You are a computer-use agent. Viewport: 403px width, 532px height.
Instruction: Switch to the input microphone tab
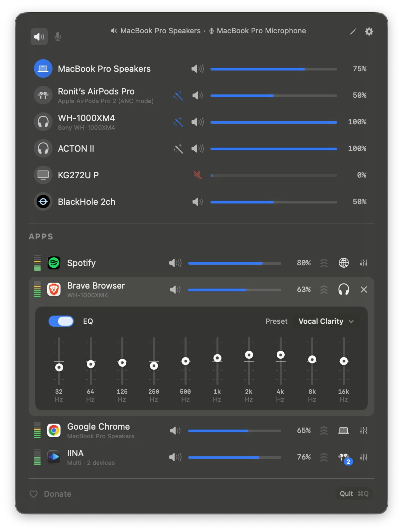[x=58, y=37]
